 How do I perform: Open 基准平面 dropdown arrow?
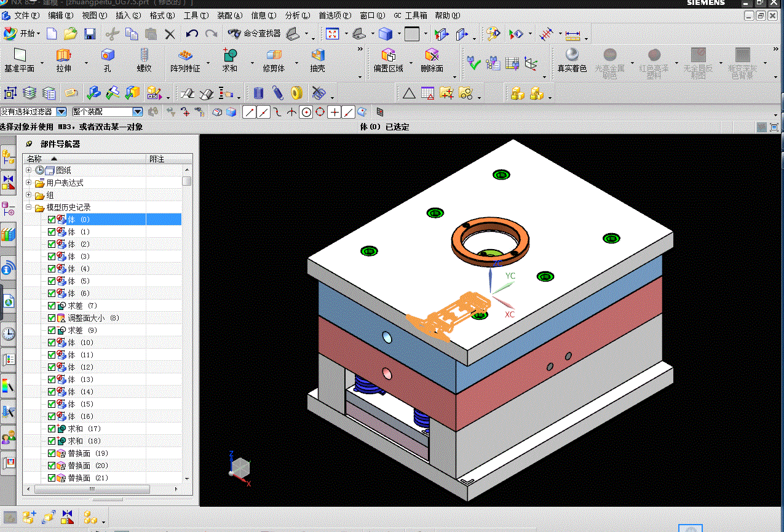click(x=42, y=63)
